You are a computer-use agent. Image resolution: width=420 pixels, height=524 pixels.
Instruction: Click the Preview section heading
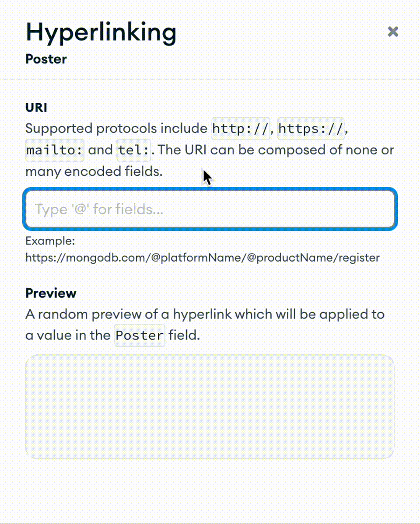point(51,293)
